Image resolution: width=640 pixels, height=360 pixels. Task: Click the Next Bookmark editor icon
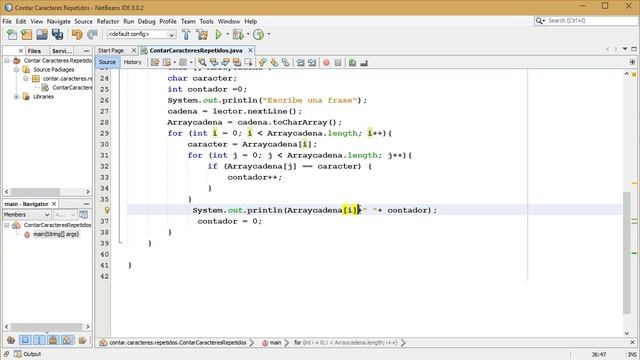(274, 62)
